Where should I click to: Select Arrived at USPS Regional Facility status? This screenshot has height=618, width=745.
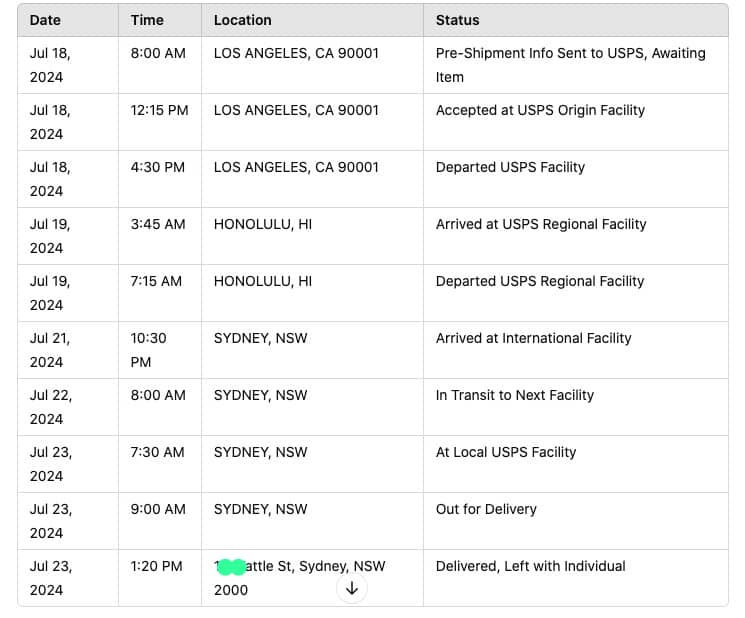(541, 224)
